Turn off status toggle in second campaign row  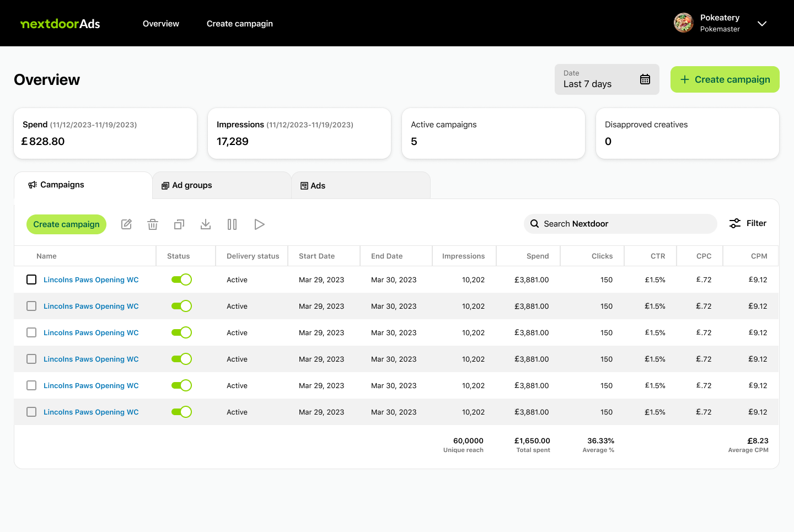point(181,306)
